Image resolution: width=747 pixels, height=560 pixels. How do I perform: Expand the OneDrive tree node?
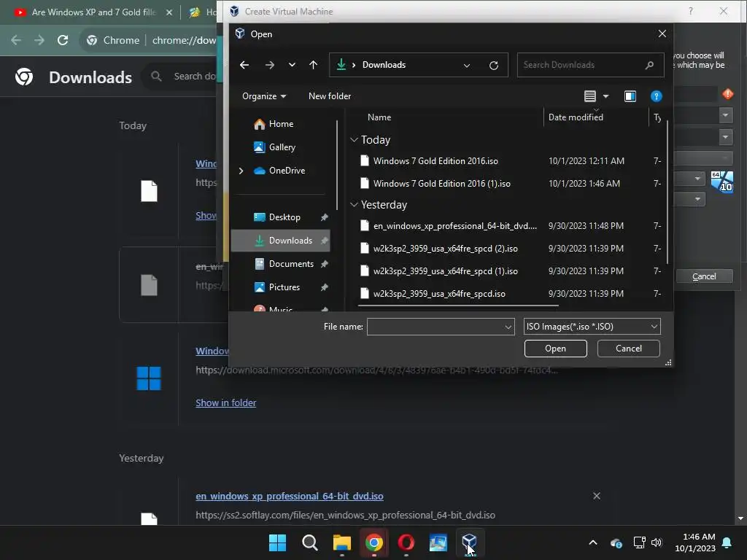coord(241,171)
